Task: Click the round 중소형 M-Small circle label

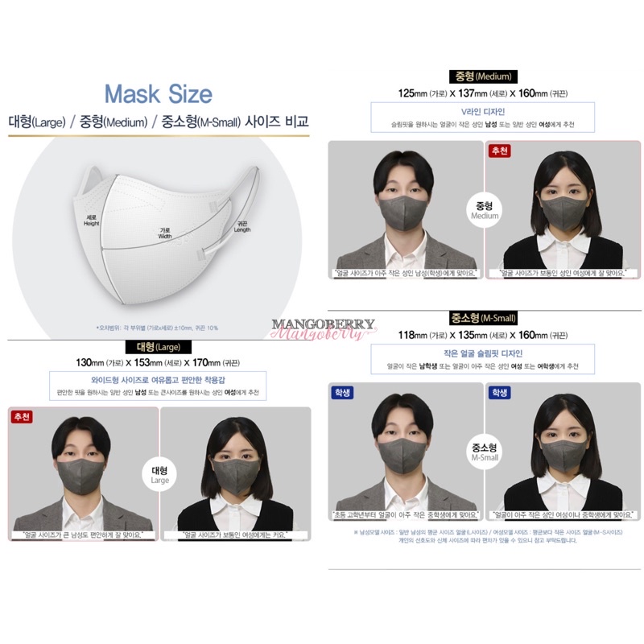Action: (485, 452)
